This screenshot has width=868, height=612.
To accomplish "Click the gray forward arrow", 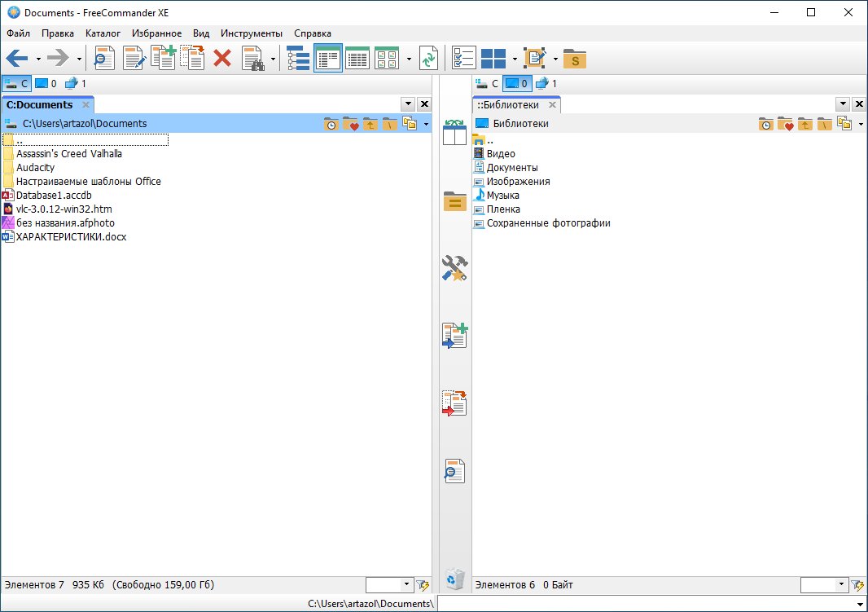I will click(58, 58).
